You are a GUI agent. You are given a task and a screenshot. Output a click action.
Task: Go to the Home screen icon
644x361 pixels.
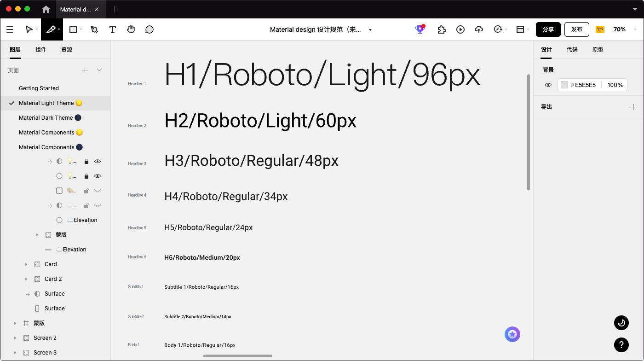pos(46,9)
